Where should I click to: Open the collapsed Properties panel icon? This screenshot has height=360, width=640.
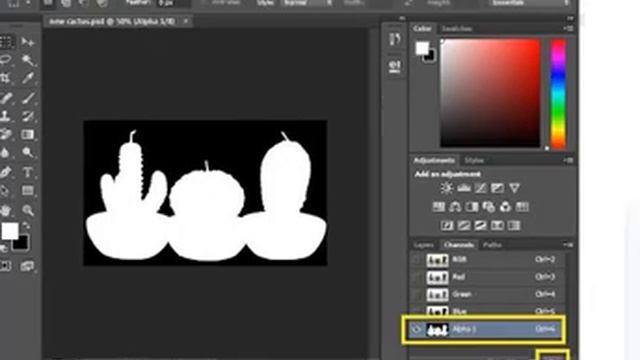394,66
